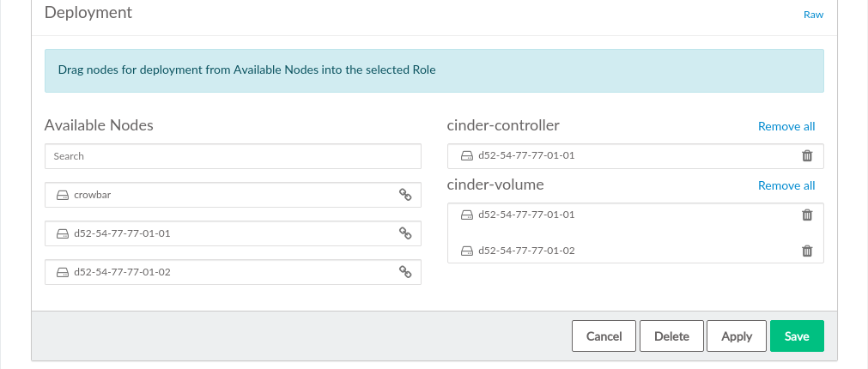
Task: Click link icon for available node d52-54-77-77-01-01
Action: point(405,233)
